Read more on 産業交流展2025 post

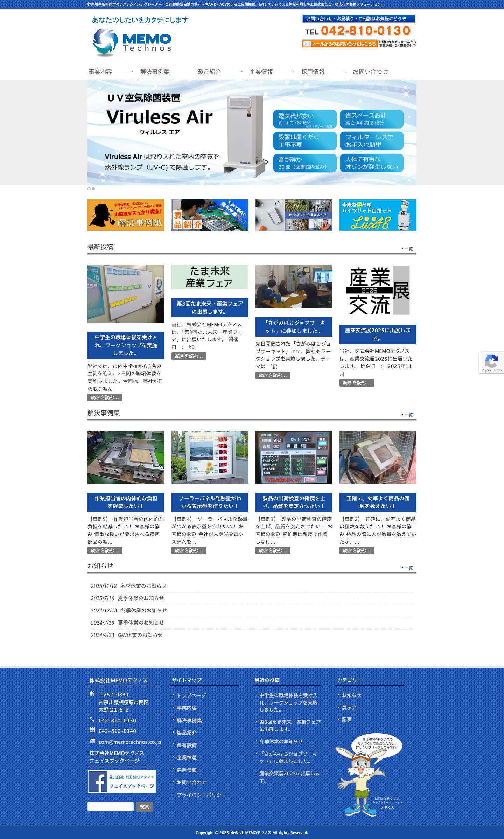click(357, 383)
